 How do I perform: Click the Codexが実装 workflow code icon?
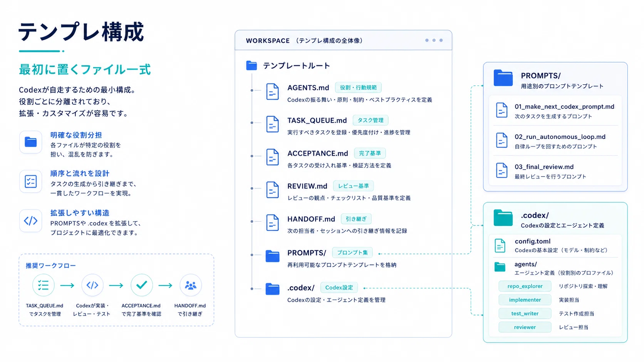tap(92, 285)
